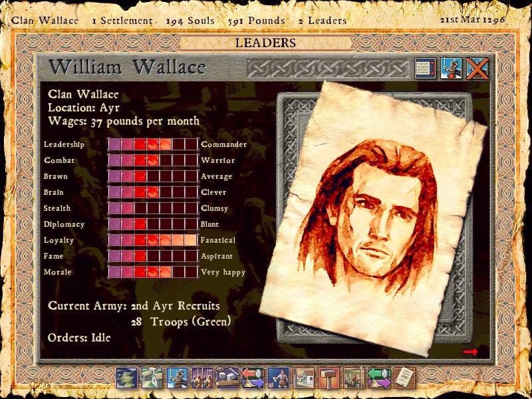Open the settlements (village houses) icon
Screen dimensions: 532x399
coord(152,378)
